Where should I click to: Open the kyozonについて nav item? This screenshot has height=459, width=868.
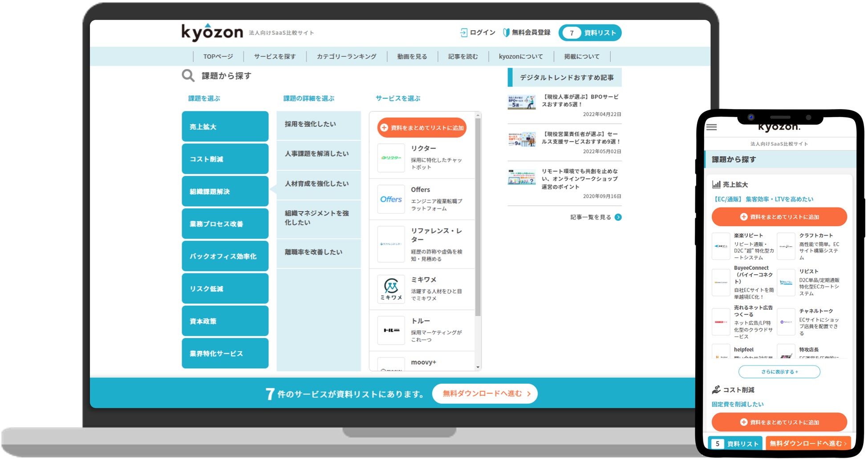[x=521, y=57]
